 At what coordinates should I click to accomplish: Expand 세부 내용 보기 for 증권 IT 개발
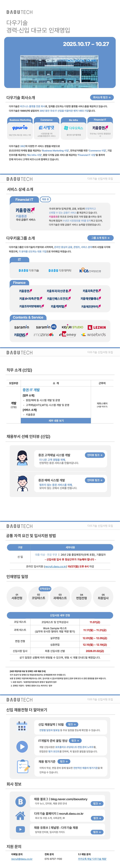tap(56, 421)
